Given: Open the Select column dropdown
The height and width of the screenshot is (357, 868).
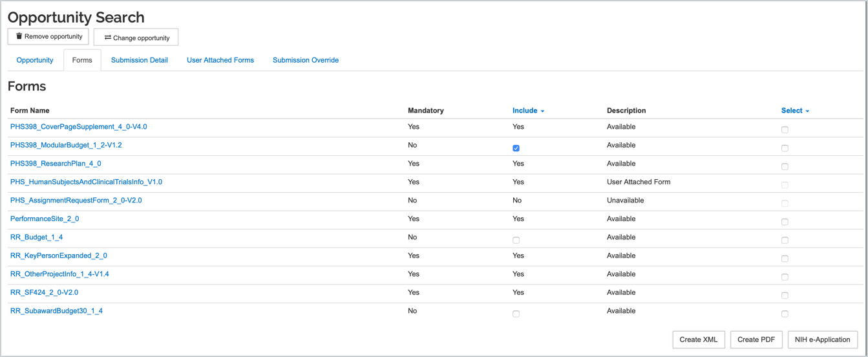Looking at the screenshot, I should (x=795, y=111).
